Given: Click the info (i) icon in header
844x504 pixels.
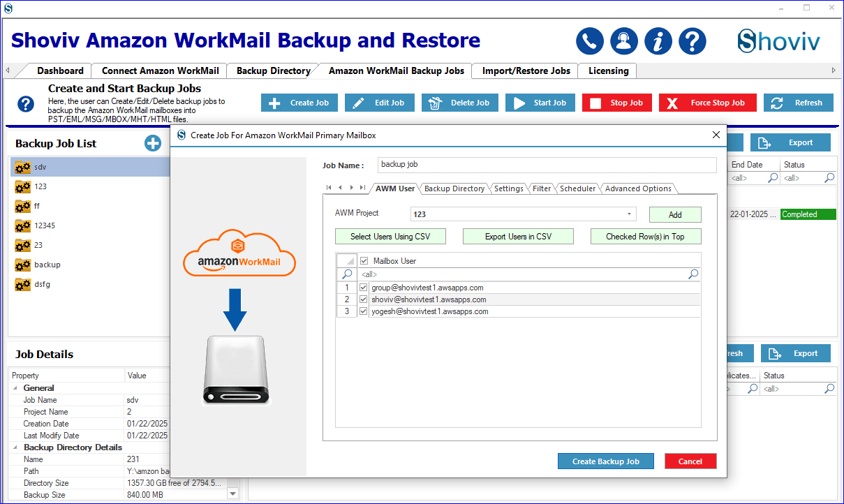Looking at the screenshot, I should point(658,41).
